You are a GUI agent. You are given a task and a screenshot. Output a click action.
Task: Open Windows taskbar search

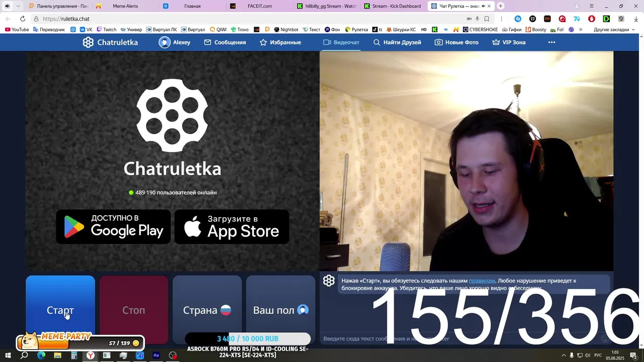[24, 355]
